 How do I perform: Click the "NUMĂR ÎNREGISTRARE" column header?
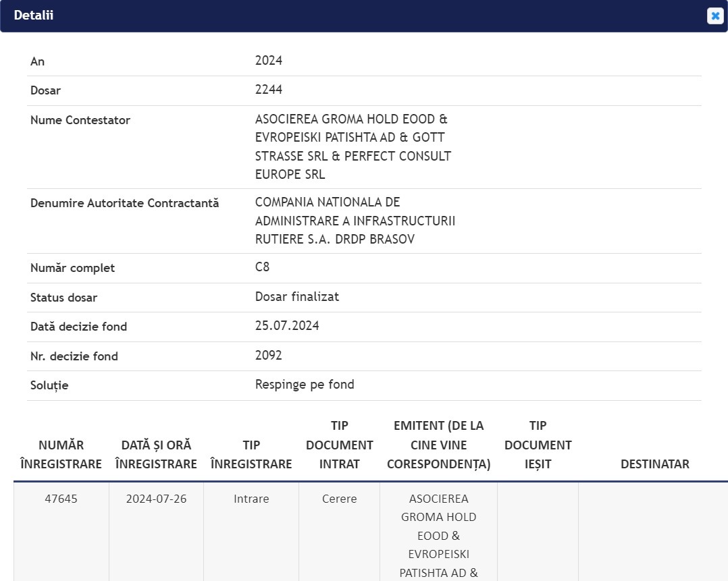61,454
